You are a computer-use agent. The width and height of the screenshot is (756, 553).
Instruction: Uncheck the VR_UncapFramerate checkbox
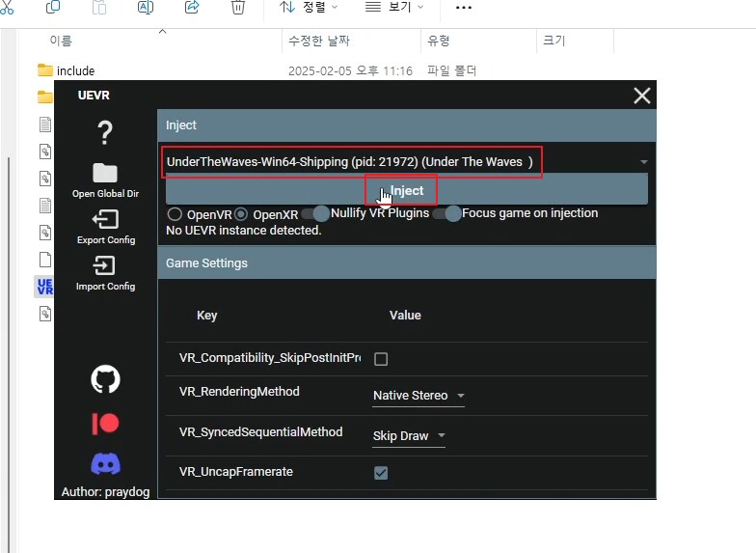click(x=381, y=473)
